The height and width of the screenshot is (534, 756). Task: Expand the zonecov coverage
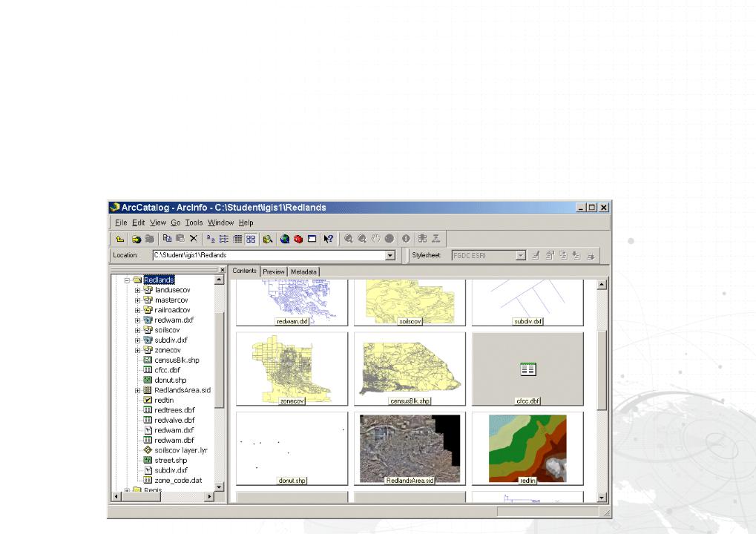point(137,350)
